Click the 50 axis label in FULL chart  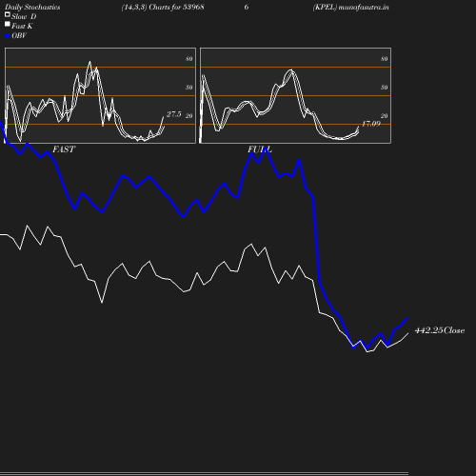[x=385, y=88]
